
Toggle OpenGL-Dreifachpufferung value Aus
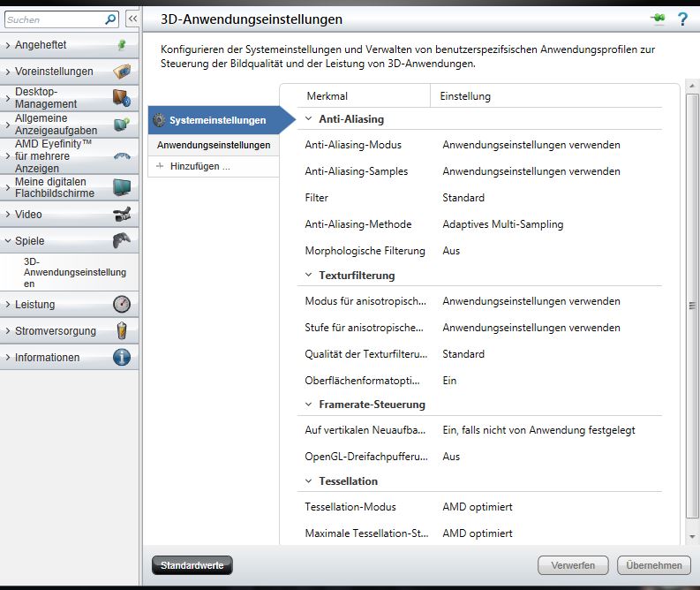pos(451,457)
